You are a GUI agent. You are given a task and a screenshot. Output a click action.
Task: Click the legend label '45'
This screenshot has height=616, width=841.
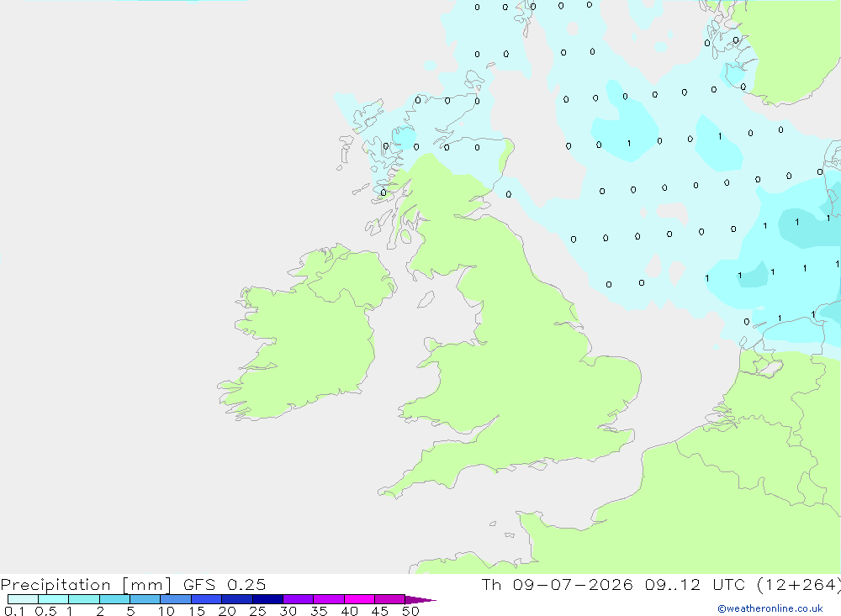[x=380, y=611]
